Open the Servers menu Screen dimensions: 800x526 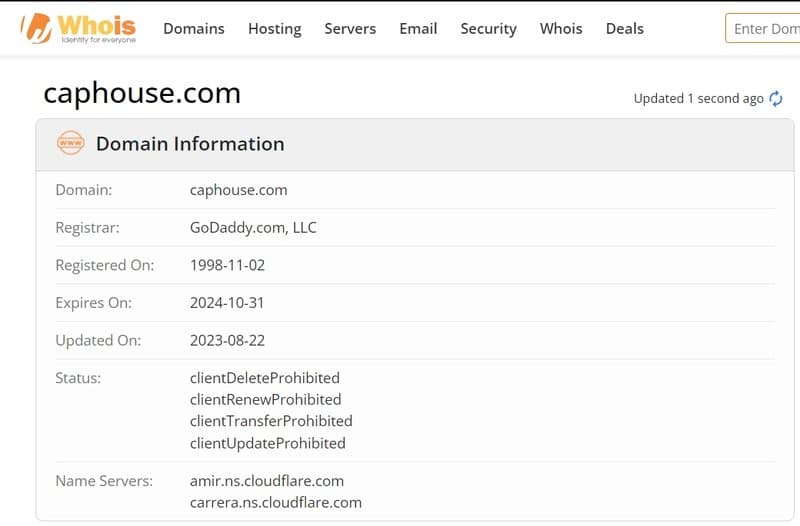click(350, 29)
